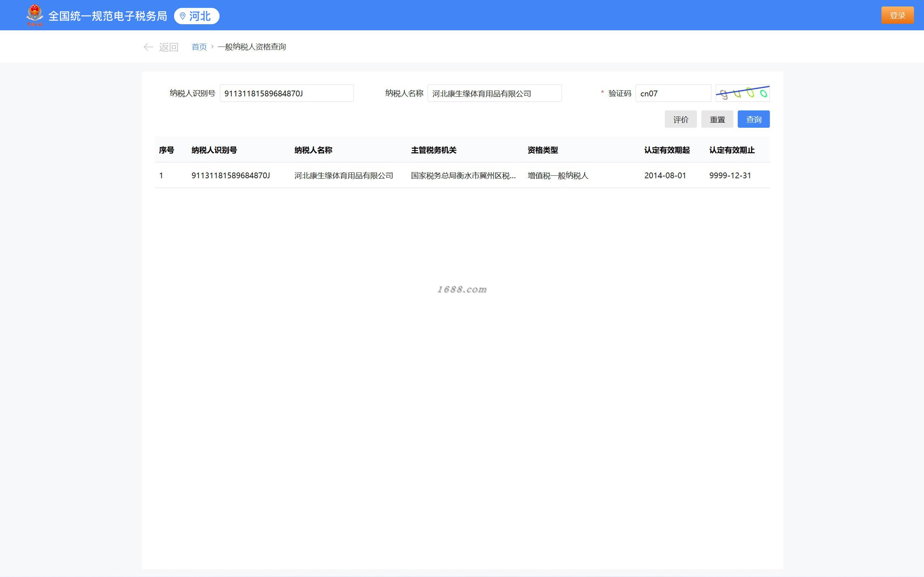
Task: Click the 主管税务机关 column header
Action: (x=433, y=150)
